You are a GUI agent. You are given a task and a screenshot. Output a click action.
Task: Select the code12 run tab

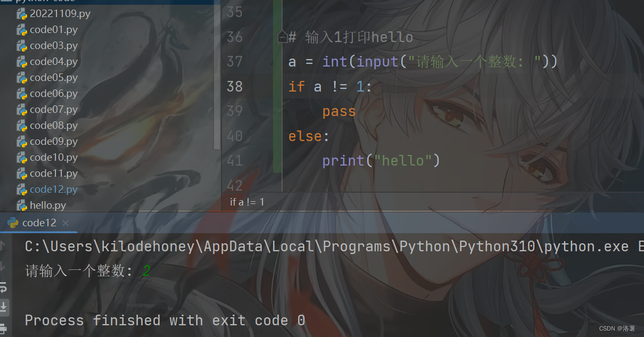[38, 223]
